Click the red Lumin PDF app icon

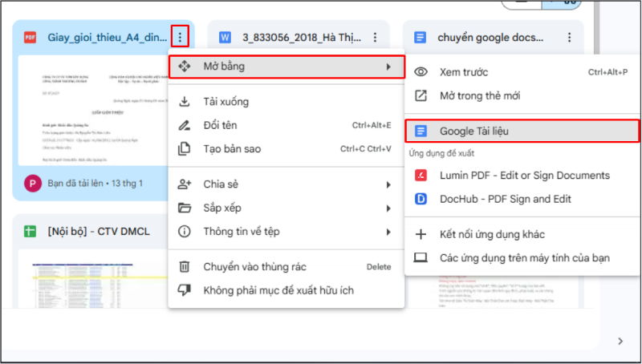coord(421,175)
